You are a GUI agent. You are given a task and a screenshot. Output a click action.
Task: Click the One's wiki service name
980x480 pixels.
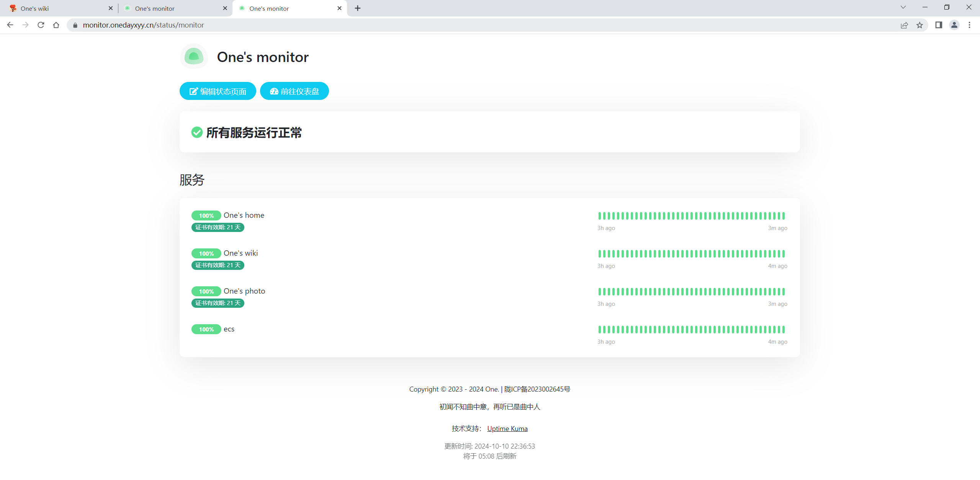(x=241, y=253)
